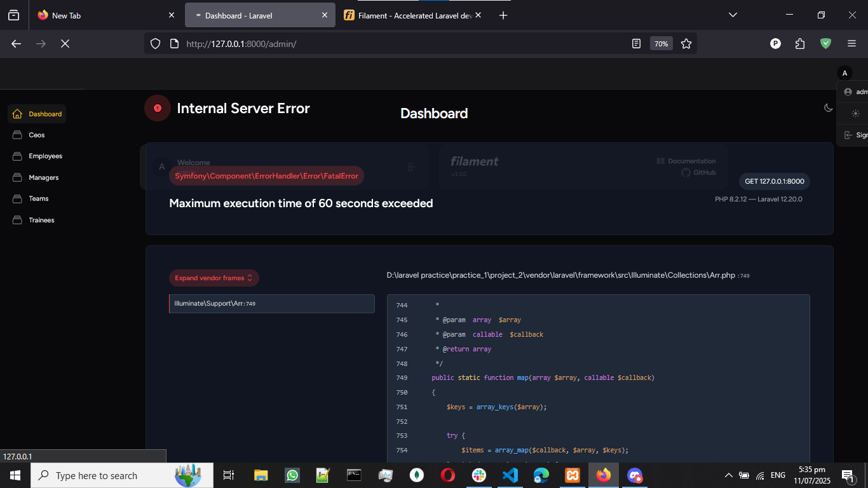Image resolution: width=868 pixels, height=488 pixels.
Task: Open Visual Studio Code from taskbar
Action: pos(510,475)
